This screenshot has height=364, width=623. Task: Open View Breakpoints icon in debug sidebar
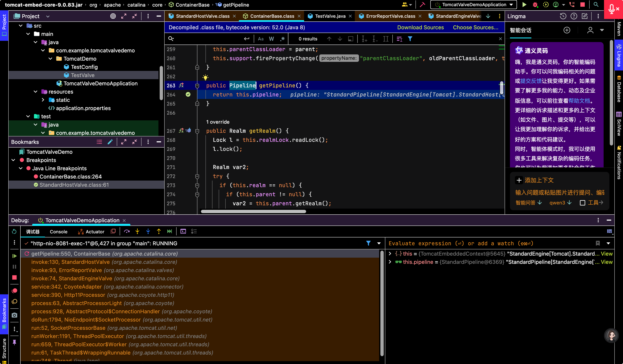[14, 291]
